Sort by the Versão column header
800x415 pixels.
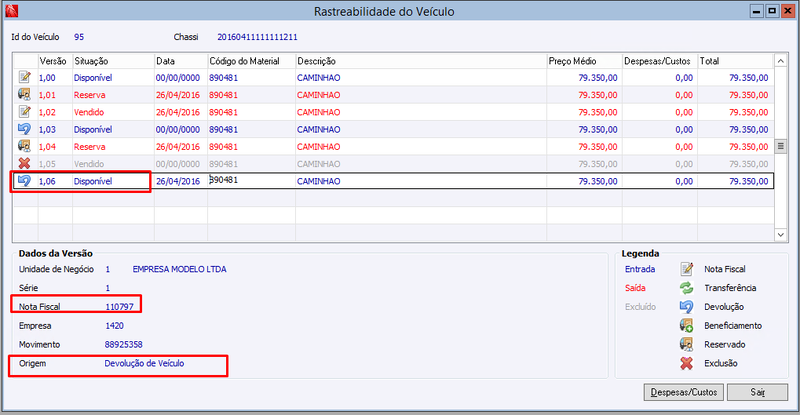tap(55, 61)
